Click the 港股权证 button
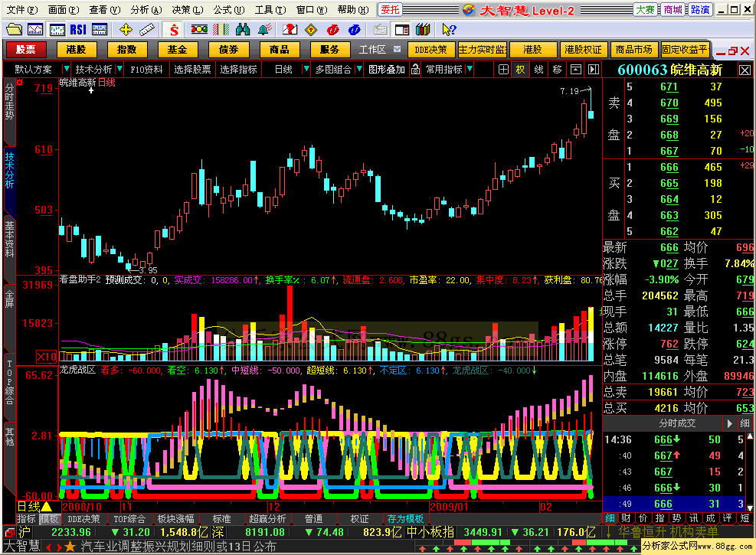Screen dimensions: 756x555 tap(584, 49)
